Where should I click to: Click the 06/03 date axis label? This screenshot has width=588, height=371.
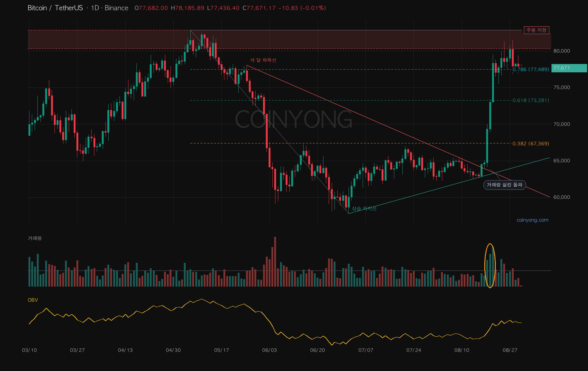(x=270, y=350)
